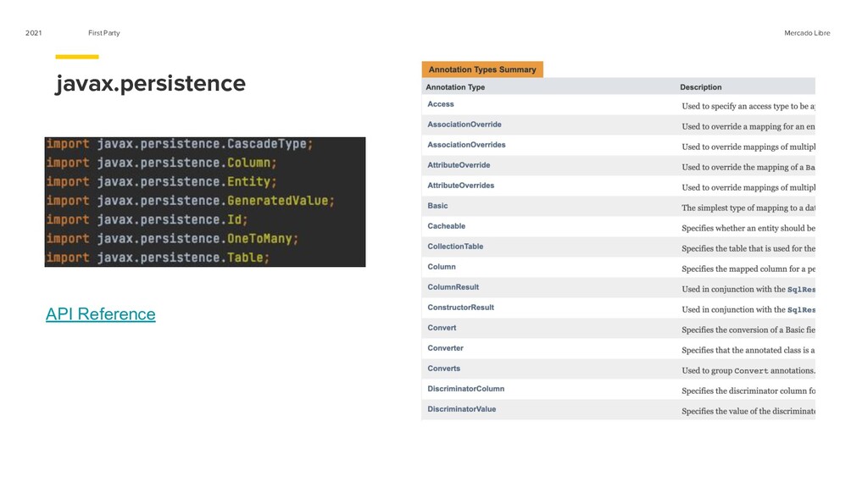The height and width of the screenshot is (488, 868).
Task: Click description 'Specifies the conversion of a Basic'
Action: click(748, 330)
